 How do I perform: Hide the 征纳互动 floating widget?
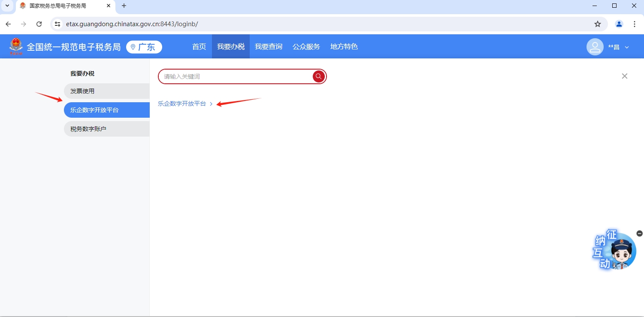pos(639,233)
